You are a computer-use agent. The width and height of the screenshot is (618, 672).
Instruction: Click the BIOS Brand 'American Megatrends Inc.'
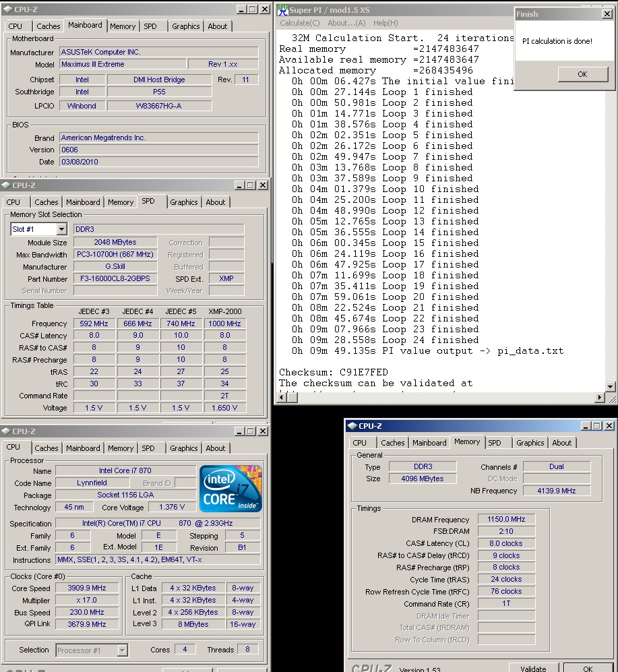(159, 138)
